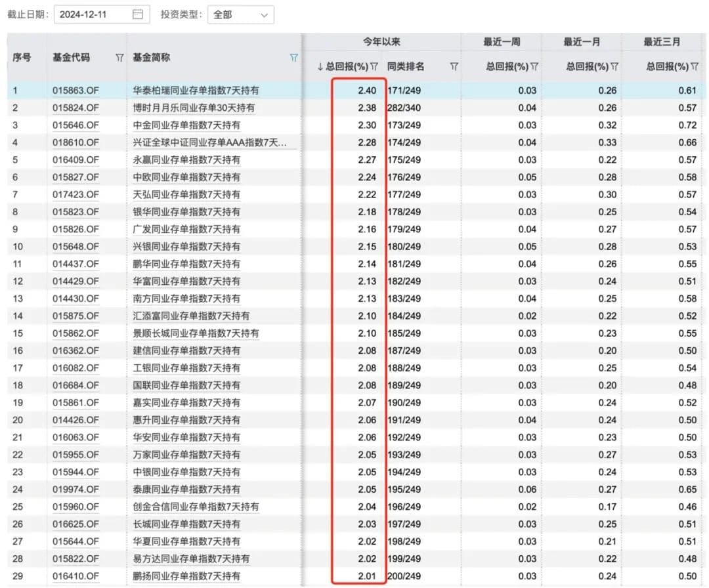Click the blue filter icon for 基金简称

pos(294,58)
